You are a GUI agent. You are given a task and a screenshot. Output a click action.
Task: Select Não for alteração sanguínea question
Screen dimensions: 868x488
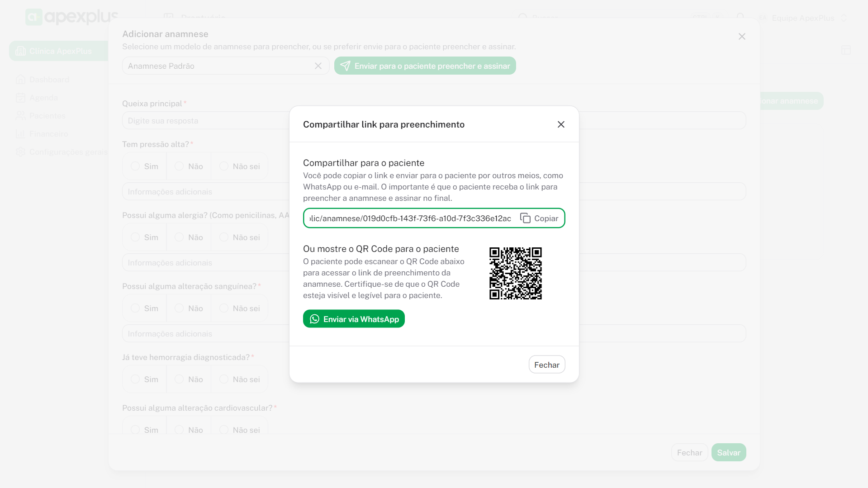coord(180,308)
